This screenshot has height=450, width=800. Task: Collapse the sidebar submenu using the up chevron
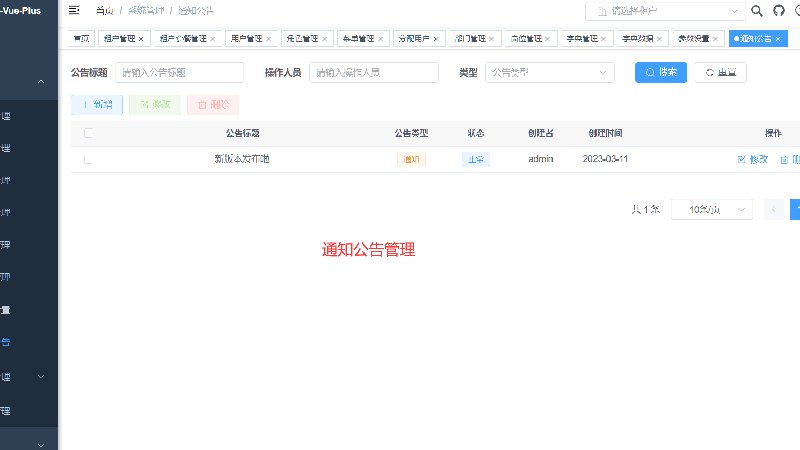[x=41, y=82]
